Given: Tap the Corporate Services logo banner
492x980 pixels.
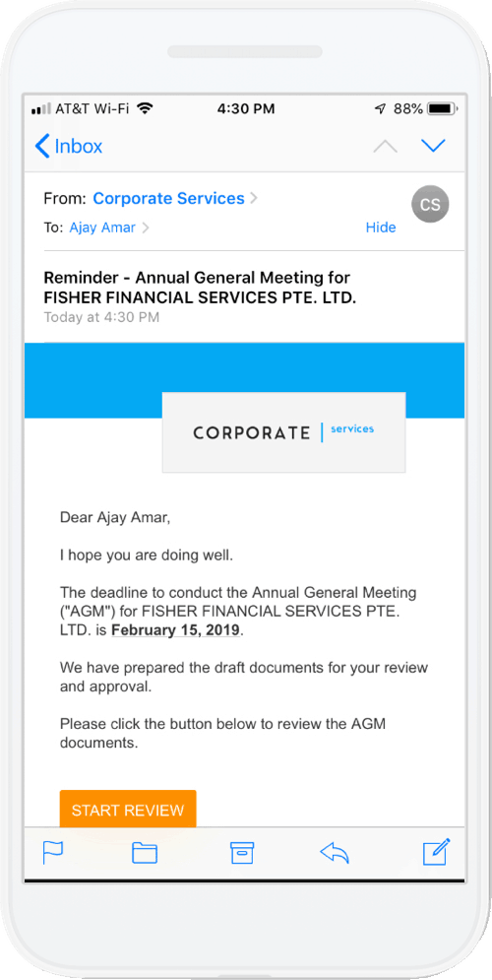Looking at the screenshot, I should coord(283,431).
